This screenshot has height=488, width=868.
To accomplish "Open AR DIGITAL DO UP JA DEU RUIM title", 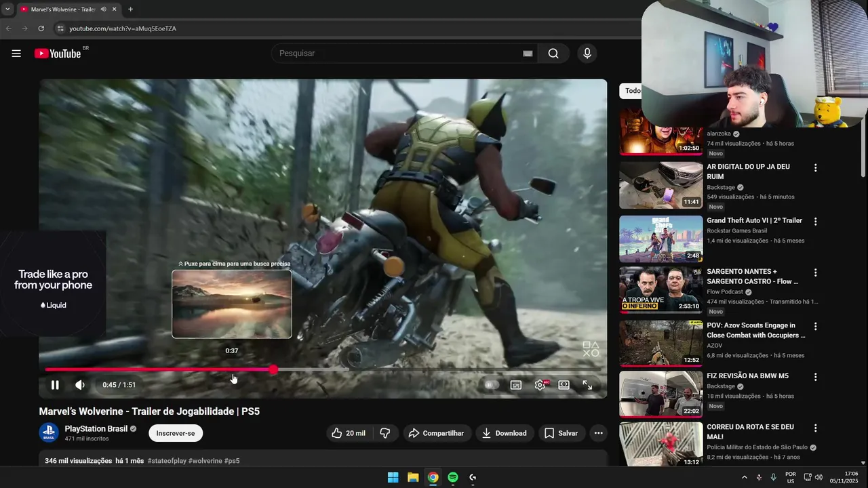I will (748, 171).
